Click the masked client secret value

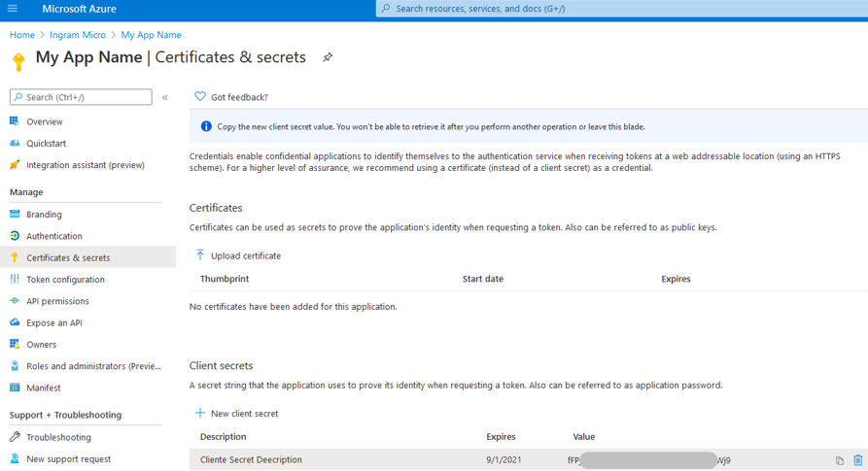tap(648, 460)
